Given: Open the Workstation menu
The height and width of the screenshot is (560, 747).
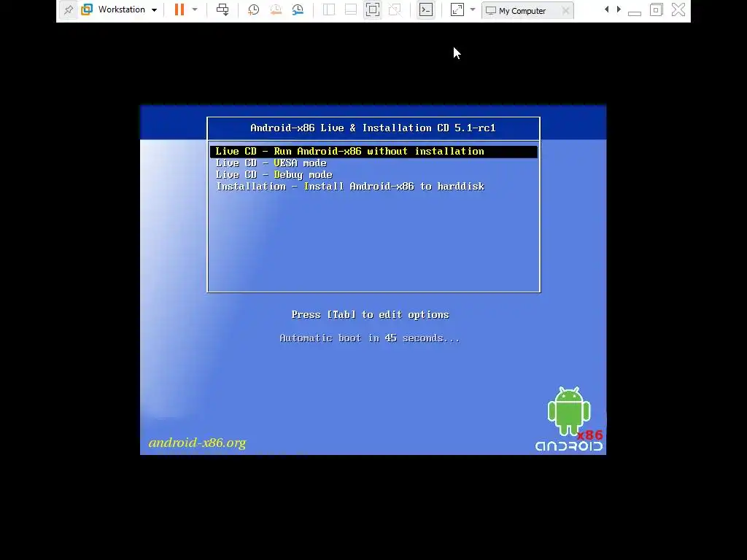Looking at the screenshot, I should [x=127, y=9].
